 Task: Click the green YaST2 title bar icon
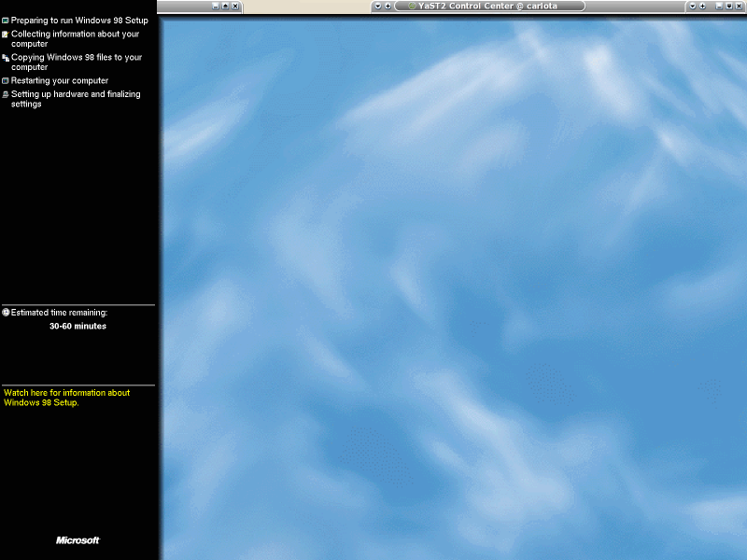click(x=412, y=6)
